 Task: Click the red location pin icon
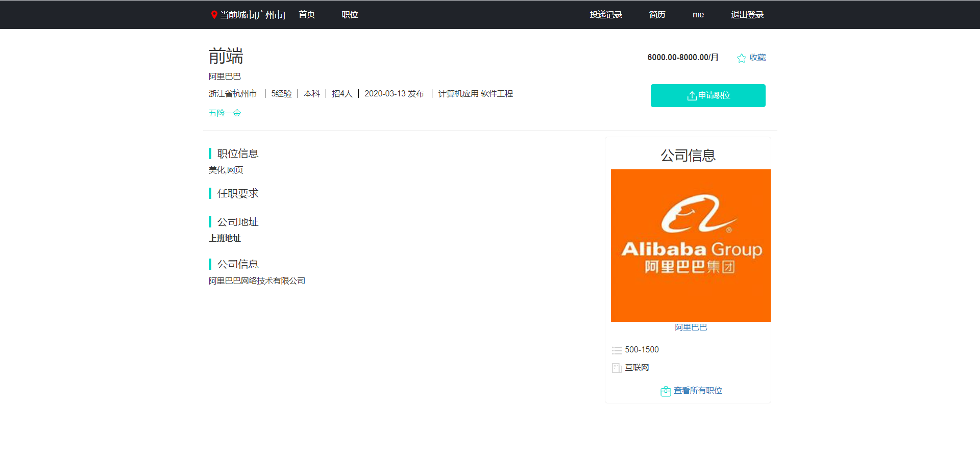pos(214,15)
